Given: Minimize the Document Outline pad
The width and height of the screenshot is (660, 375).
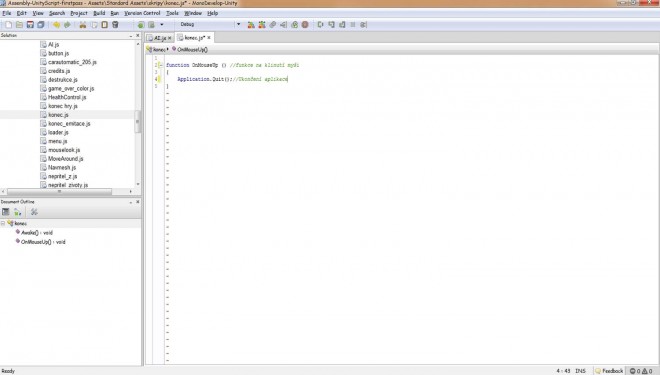Looking at the screenshot, I should click(x=131, y=202).
